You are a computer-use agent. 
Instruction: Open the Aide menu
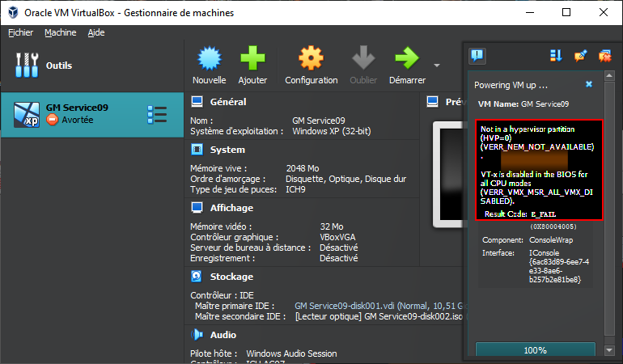click(x=96, y=32)
